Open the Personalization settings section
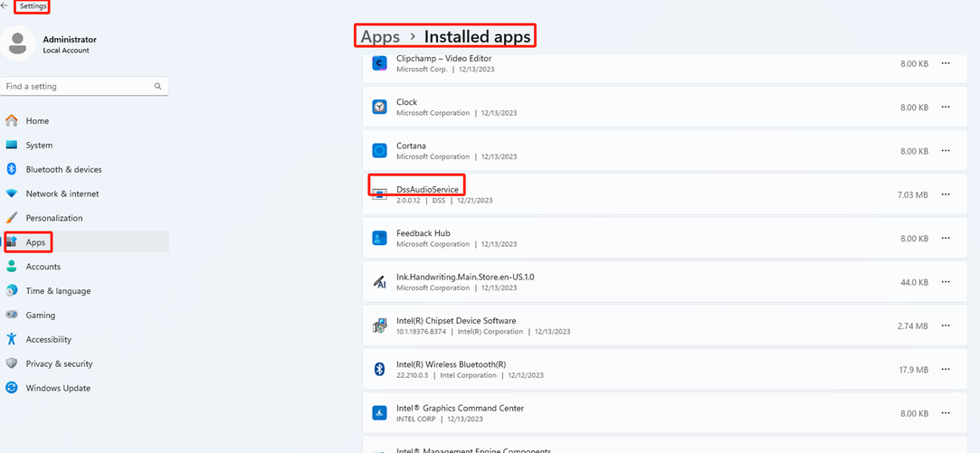980x453 pixels. (54, 218)
